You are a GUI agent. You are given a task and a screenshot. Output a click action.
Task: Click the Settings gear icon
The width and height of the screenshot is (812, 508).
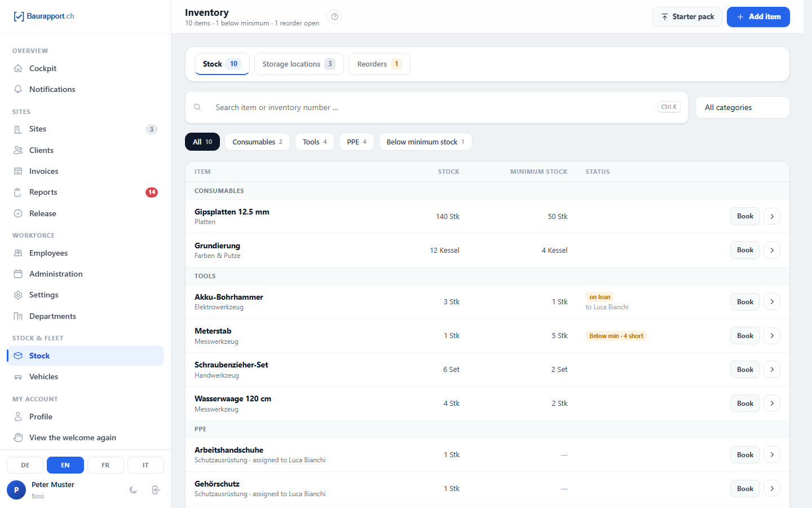coord(18,295)
